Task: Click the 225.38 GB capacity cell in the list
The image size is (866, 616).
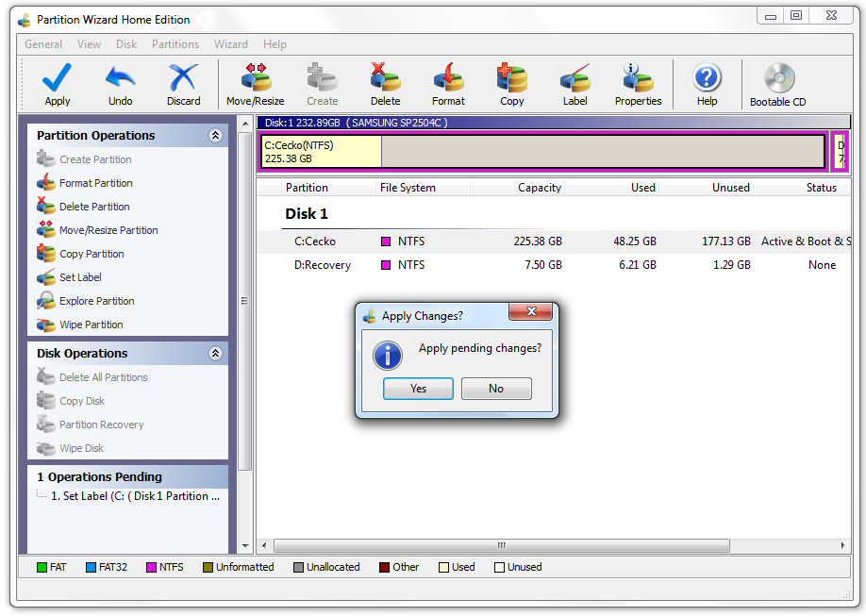Action: click(x=538, y=241)
